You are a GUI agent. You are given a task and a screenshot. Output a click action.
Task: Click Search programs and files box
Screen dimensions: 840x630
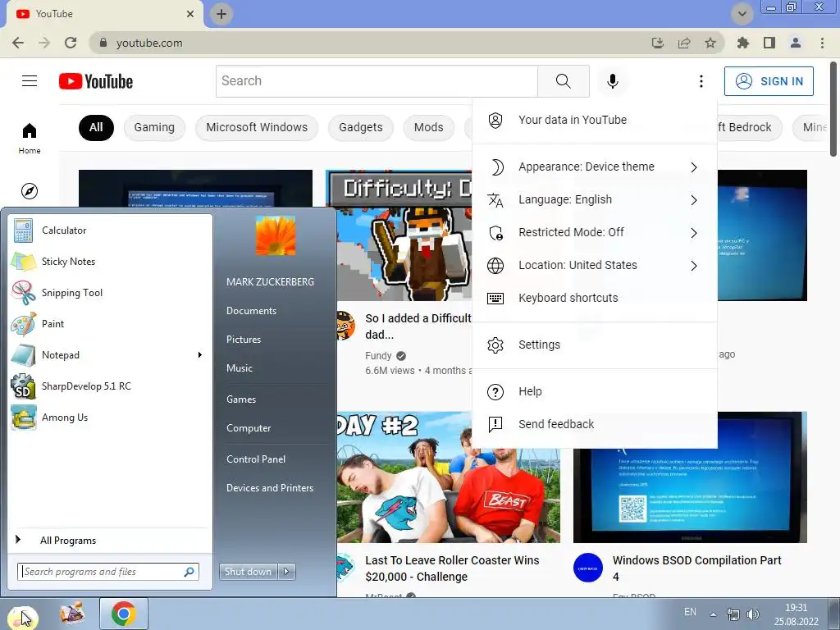click(108, 572)
